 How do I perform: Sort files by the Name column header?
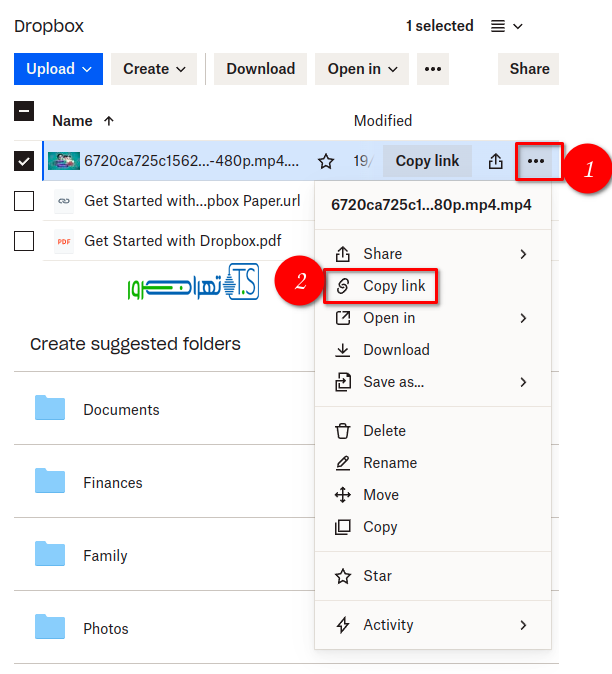[72, 121]
